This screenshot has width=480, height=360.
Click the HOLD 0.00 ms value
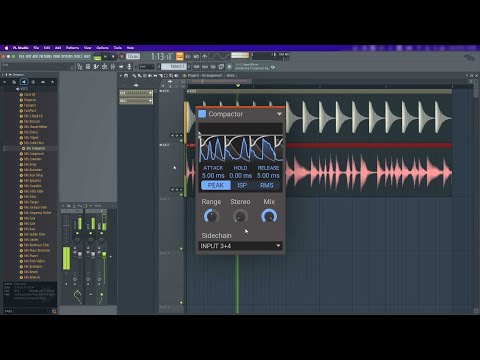pos(240,175)
